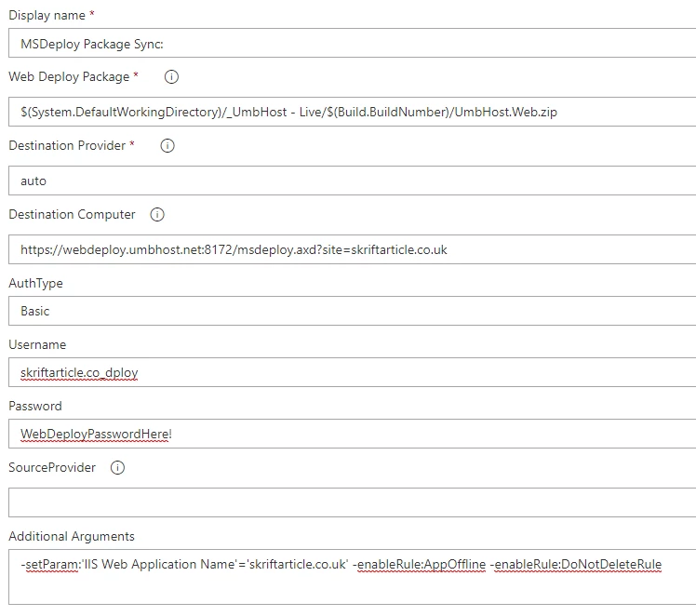The image size is (696, 616).
Task: Click the Web Deploy Package path field
Action: [352, 112]
